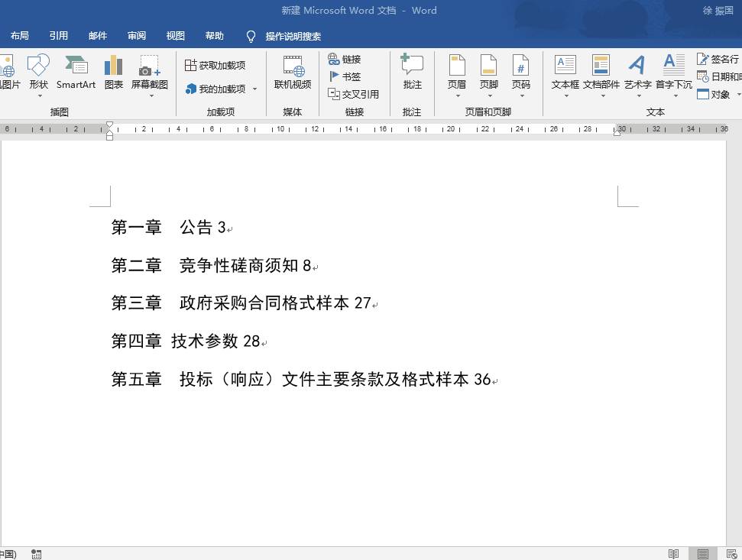
Task: Click the Signature Line (签名行) button
Action: click(x=718, y=59)
